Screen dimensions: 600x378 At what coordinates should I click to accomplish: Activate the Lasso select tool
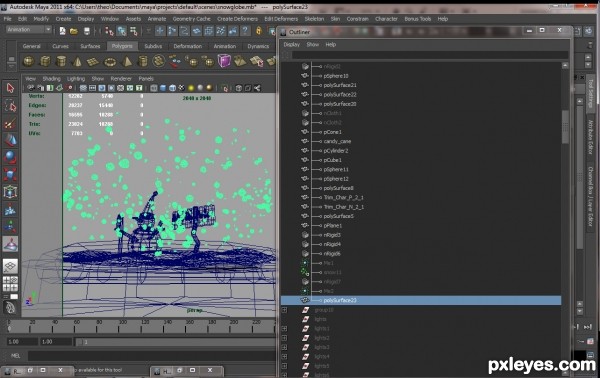click(10, 106)
